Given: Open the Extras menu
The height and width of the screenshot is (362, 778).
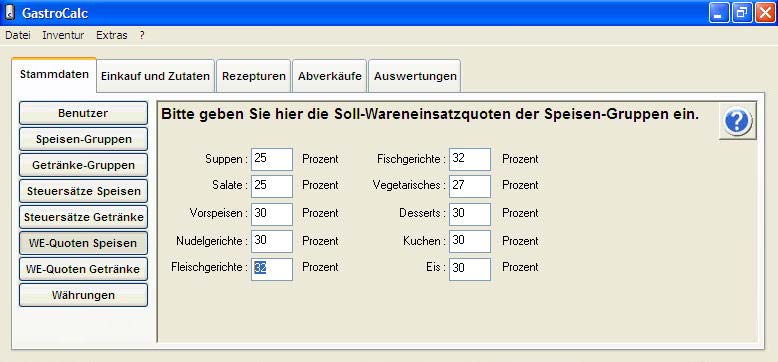Looking at the screenshot, I should (112, 35).
